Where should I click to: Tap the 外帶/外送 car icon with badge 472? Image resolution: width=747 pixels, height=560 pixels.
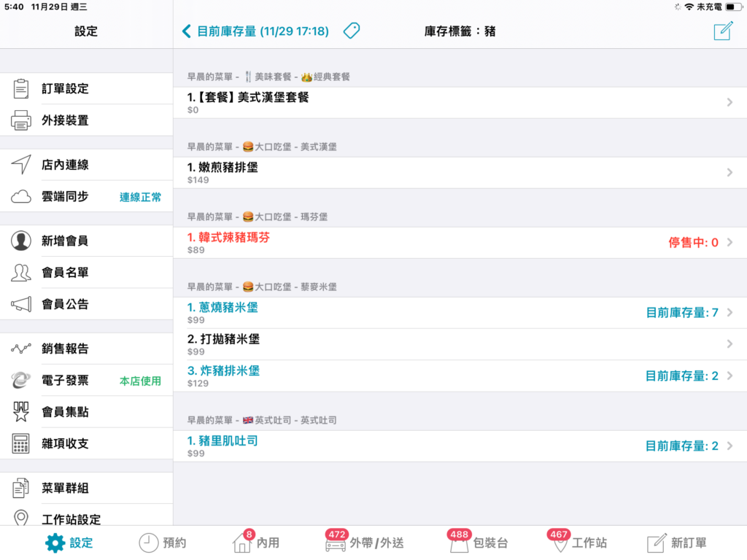(x=336, y=545)
